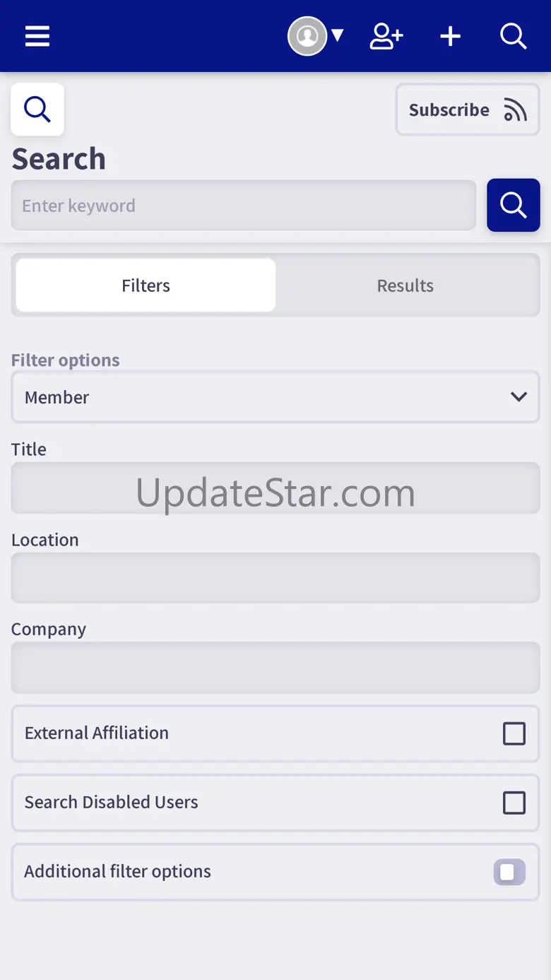
Task: Switch to the Results tab
Action: [405, 285]
